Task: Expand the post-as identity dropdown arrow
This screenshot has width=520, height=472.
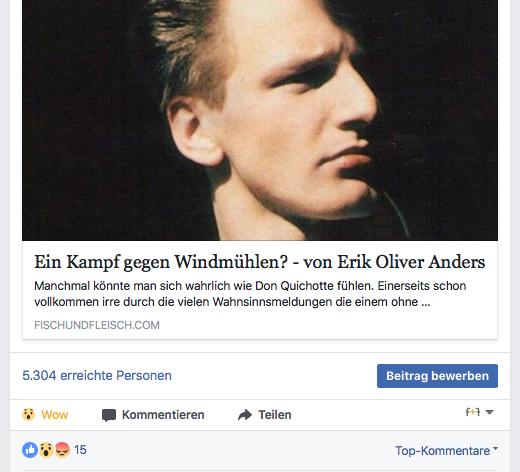Action: point(489,412)
